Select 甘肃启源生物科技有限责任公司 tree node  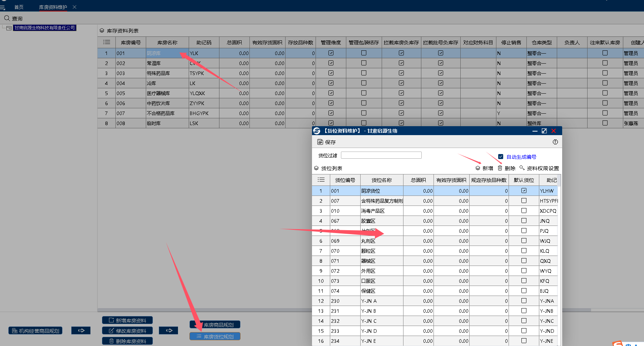tap(45, 28)
